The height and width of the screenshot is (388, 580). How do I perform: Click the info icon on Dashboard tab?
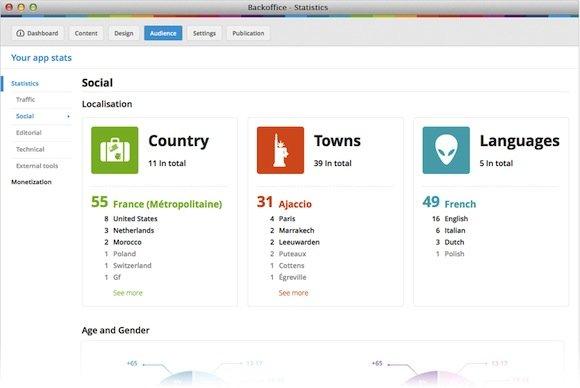pos(20,33)
